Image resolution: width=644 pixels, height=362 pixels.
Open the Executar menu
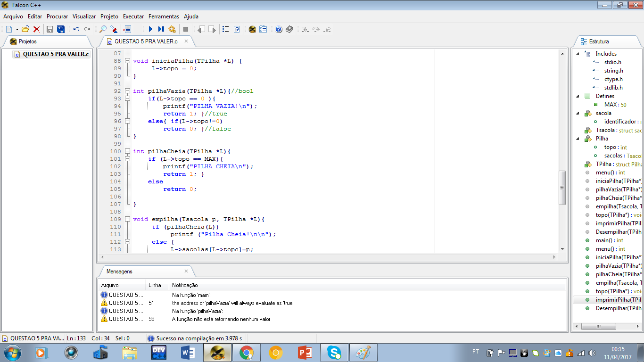pos(133,16)
